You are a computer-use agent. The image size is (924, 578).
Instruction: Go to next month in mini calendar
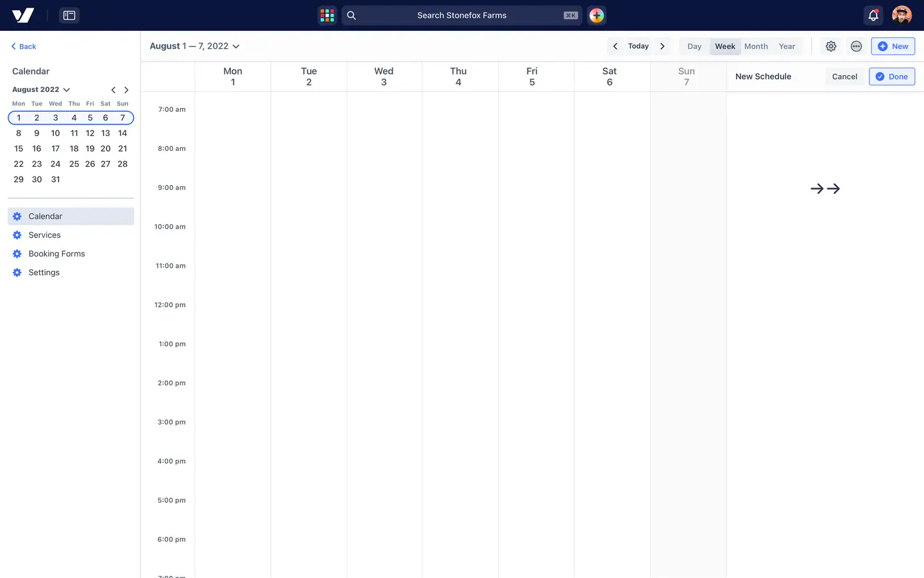(x=126, y=90)
